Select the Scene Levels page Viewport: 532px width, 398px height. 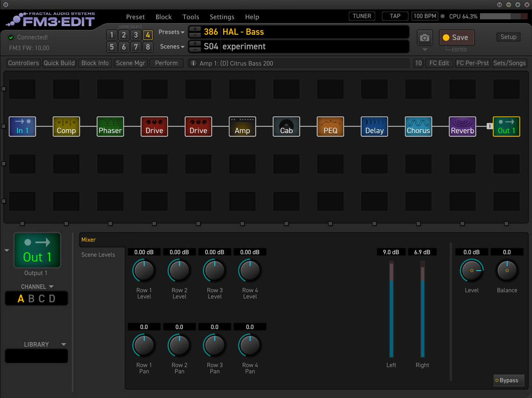98,255
